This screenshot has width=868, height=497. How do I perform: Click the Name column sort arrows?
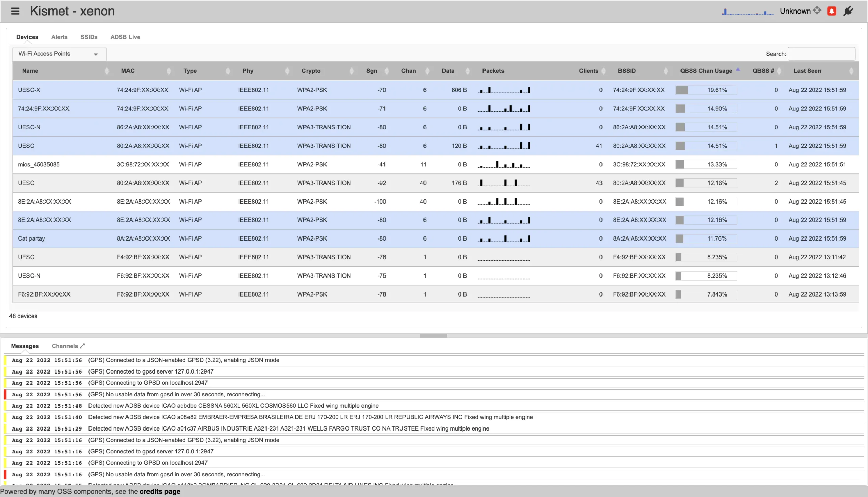click(107, 71)
